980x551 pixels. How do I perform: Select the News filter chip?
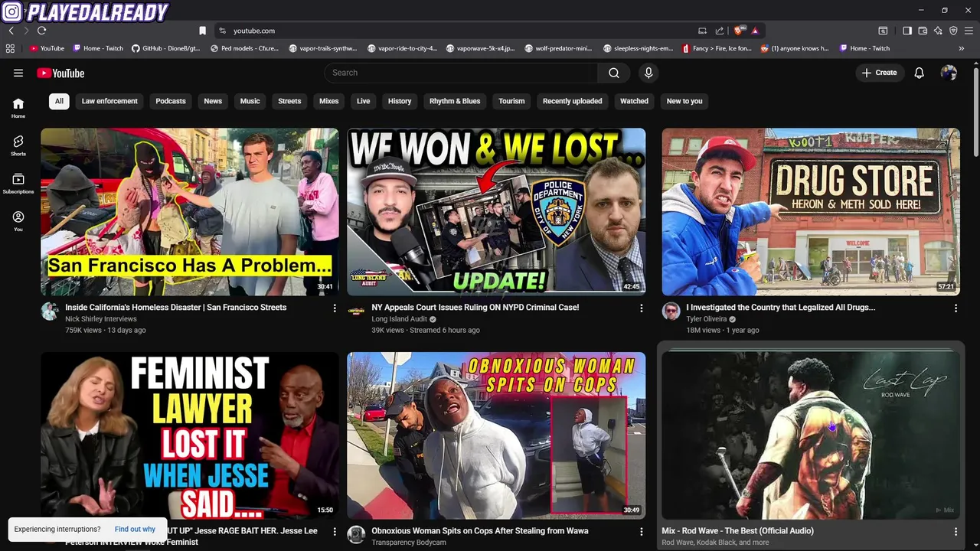click(213, 101)
